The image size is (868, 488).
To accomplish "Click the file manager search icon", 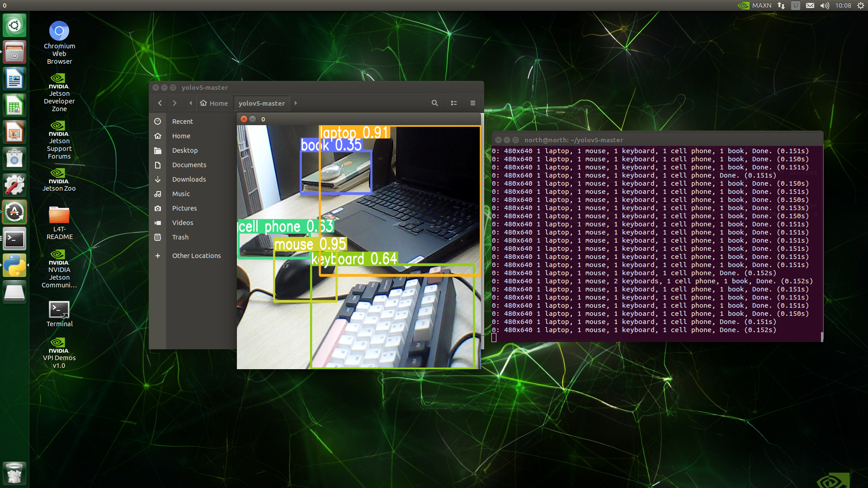I will point(434,103).
